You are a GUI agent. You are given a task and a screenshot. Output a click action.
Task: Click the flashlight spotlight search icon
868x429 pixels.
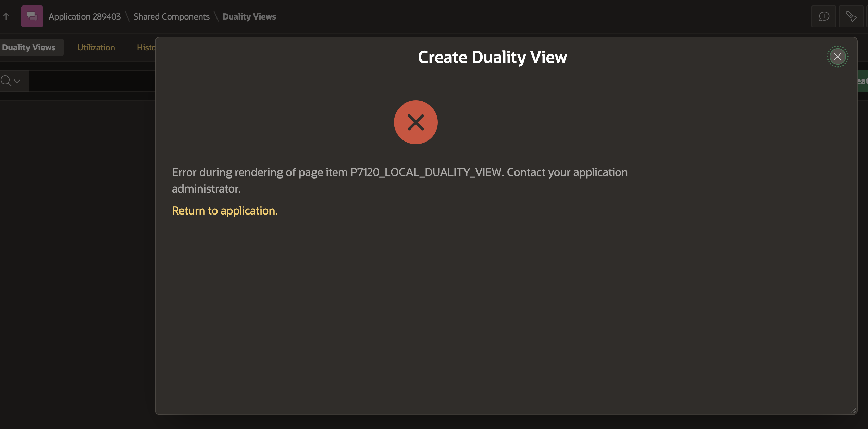click(851, 16)
